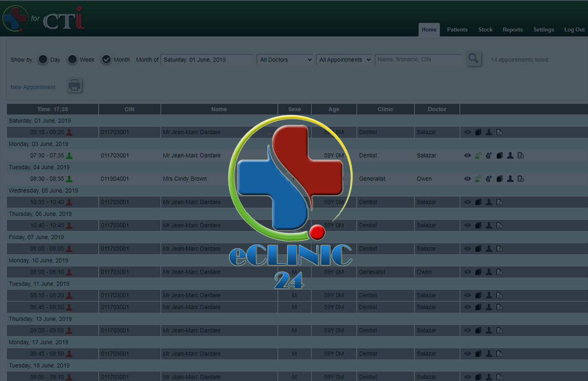Click the Name column header

pyautogui.click(x=219, y=109)
